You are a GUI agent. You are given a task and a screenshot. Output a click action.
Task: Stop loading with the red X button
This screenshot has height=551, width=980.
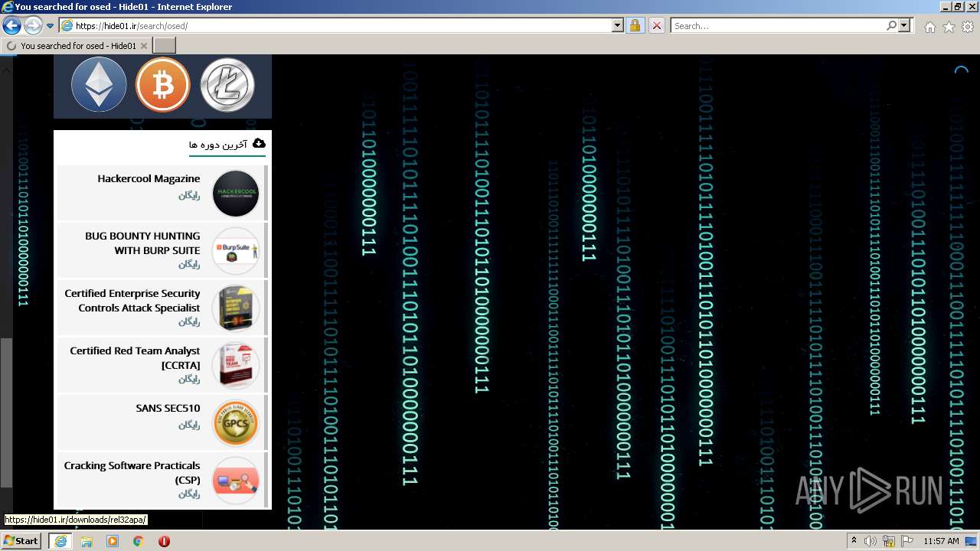(x=656, y=25)
